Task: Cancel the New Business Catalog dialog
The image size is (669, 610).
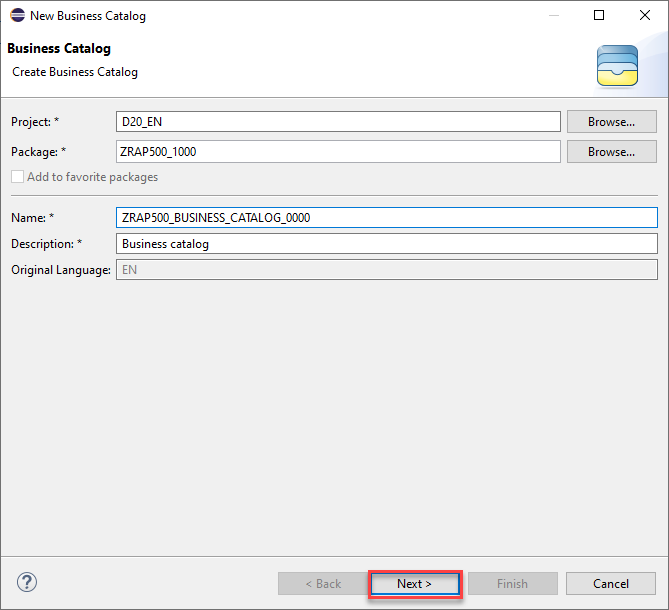Action: [x=611, y=584]
